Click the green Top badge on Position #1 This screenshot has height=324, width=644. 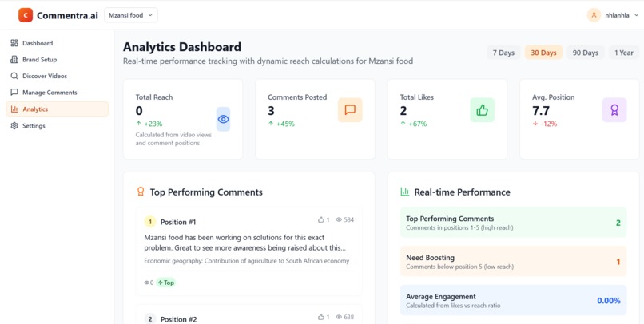click(x=166, y=283)
